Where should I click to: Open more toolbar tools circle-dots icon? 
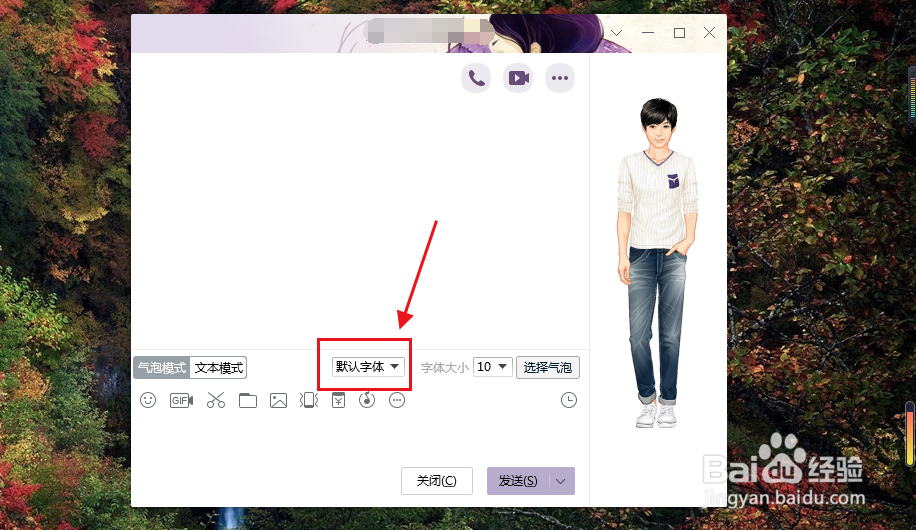pos(397,400)
